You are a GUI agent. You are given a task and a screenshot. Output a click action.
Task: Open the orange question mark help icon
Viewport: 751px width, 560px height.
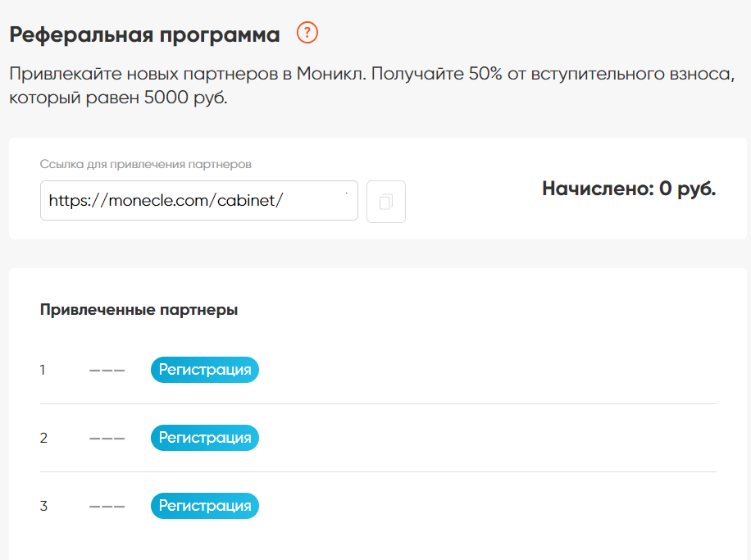pyautogui.click(x=307, y=33)
